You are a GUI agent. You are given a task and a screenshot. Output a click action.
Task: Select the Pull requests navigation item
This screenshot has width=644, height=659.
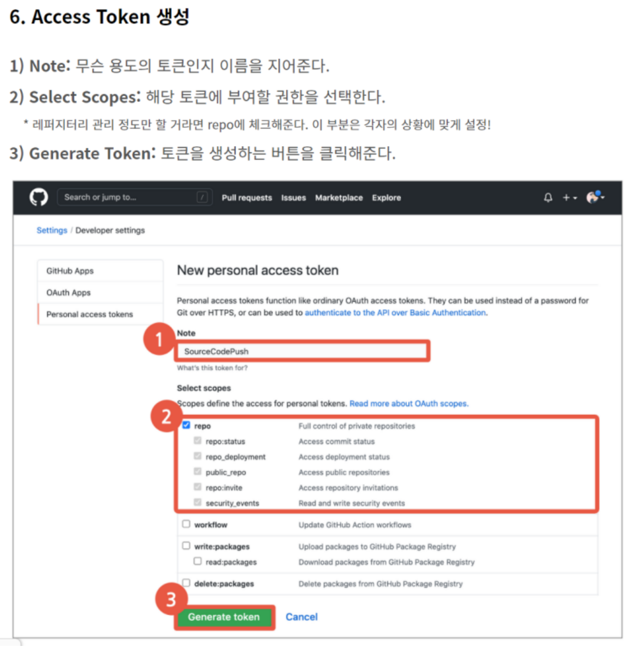point(246,197)
